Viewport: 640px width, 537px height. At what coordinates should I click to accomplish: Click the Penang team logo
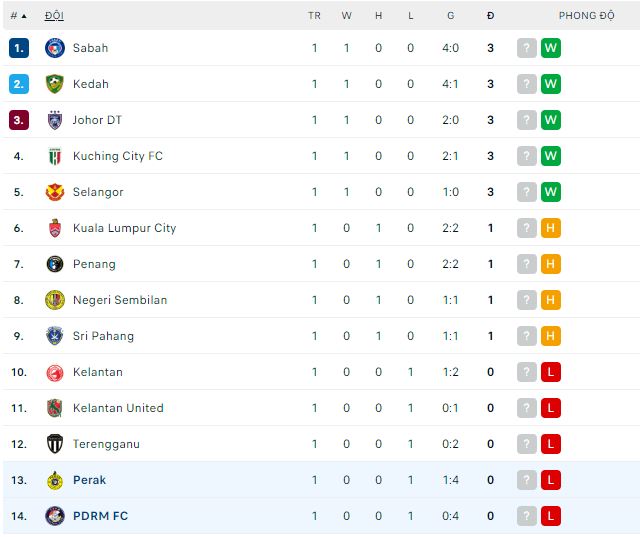(x=55, y=264)
